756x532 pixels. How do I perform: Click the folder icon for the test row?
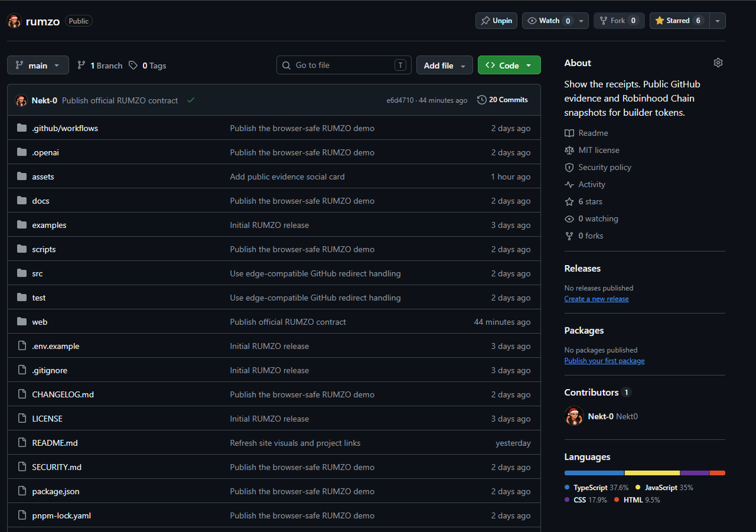pos(22,298)
